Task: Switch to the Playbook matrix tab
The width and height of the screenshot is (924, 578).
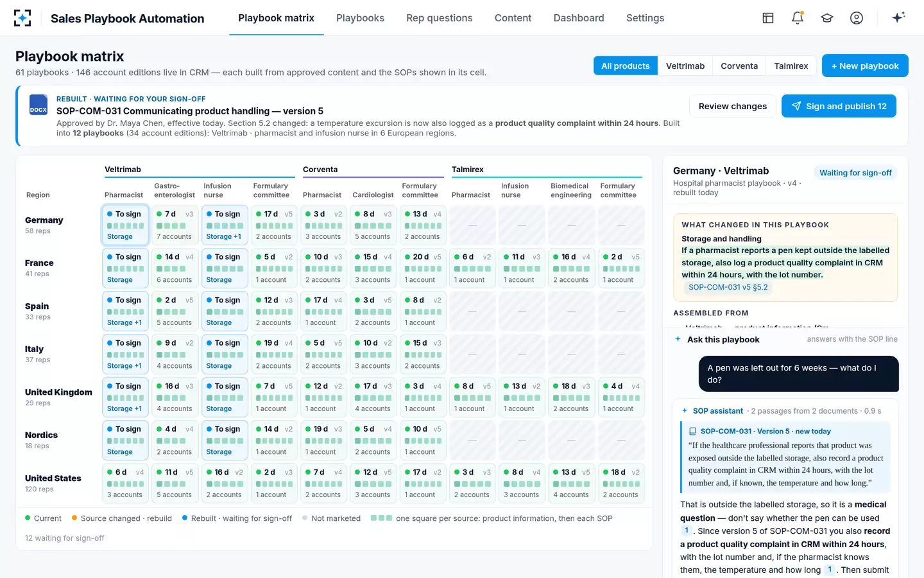Action: [277, 18]
